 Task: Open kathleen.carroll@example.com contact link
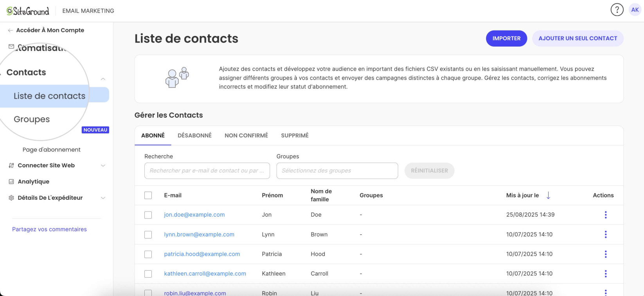coord(205,274)
